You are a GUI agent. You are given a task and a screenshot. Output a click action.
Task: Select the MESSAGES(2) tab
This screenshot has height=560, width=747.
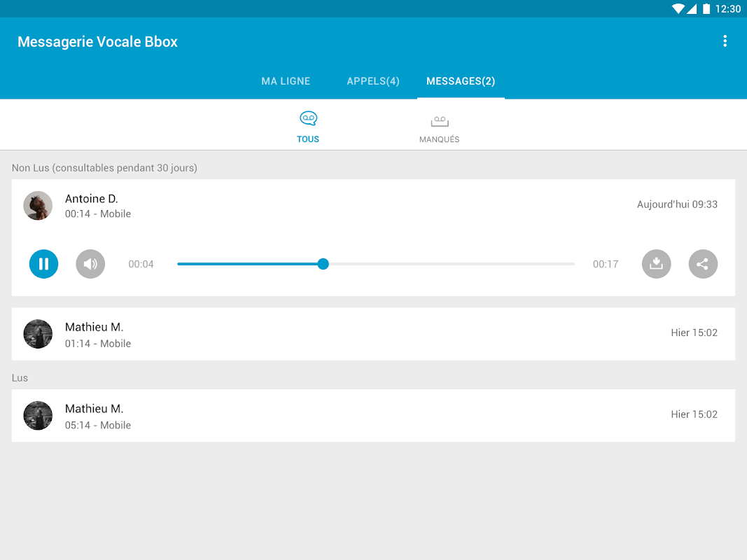click(x=461, y=81)
